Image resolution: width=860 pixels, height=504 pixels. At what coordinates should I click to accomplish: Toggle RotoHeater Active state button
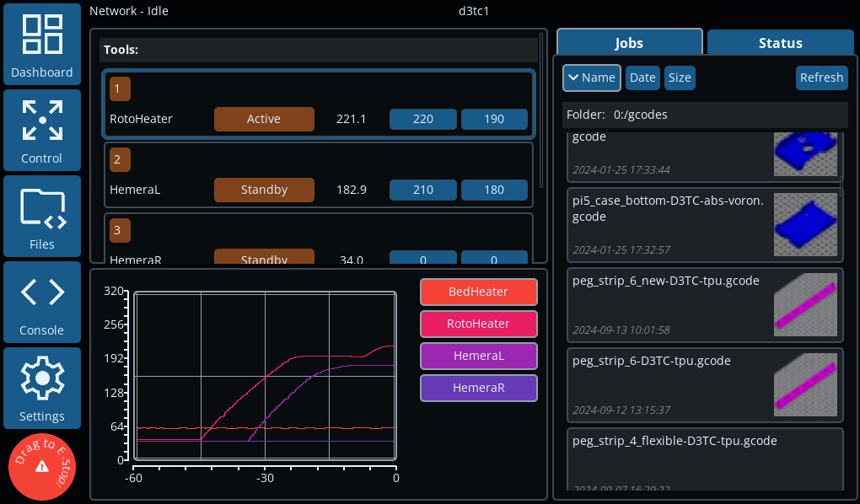click(264, 119)
